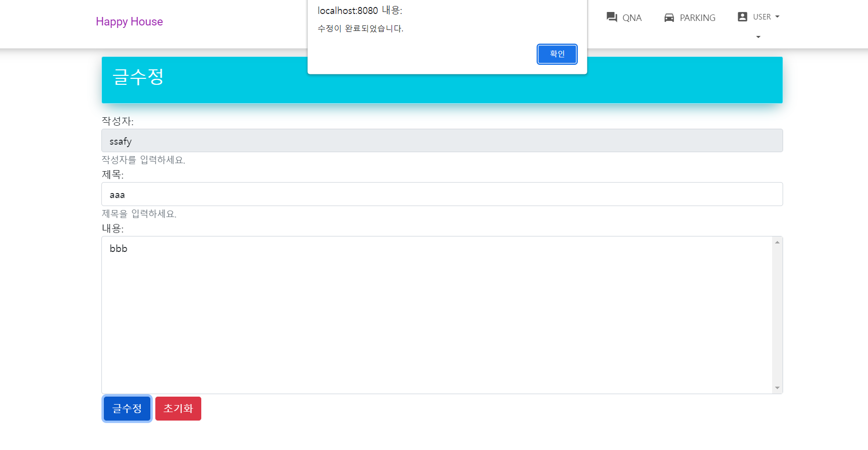Screen dimensions: 868x450
Task: Click the textarea scrollbar down arrow
Action: click(777, 388)
